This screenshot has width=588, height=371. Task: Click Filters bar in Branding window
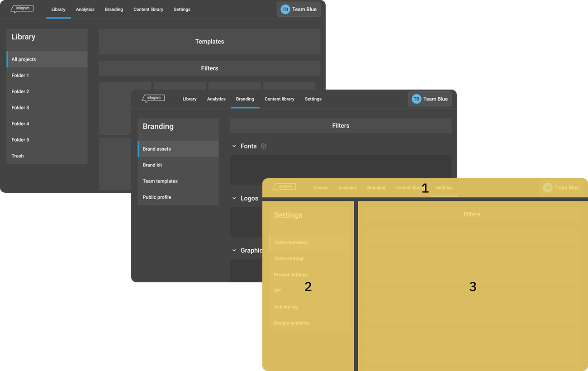(341, 126)
